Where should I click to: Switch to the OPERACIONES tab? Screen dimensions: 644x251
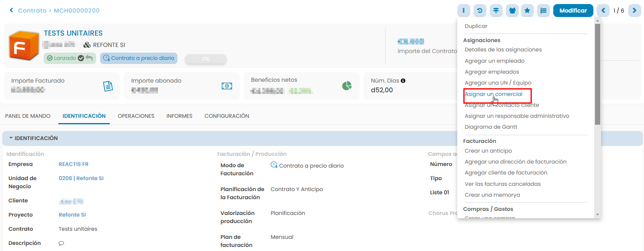tap(136, 116)
